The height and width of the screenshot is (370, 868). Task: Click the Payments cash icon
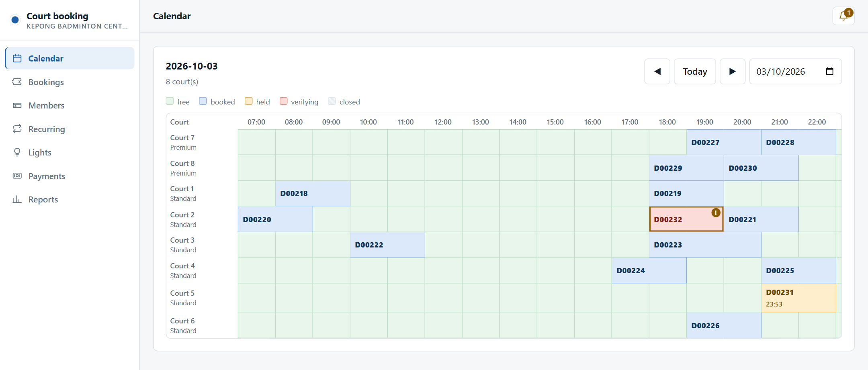17,176
